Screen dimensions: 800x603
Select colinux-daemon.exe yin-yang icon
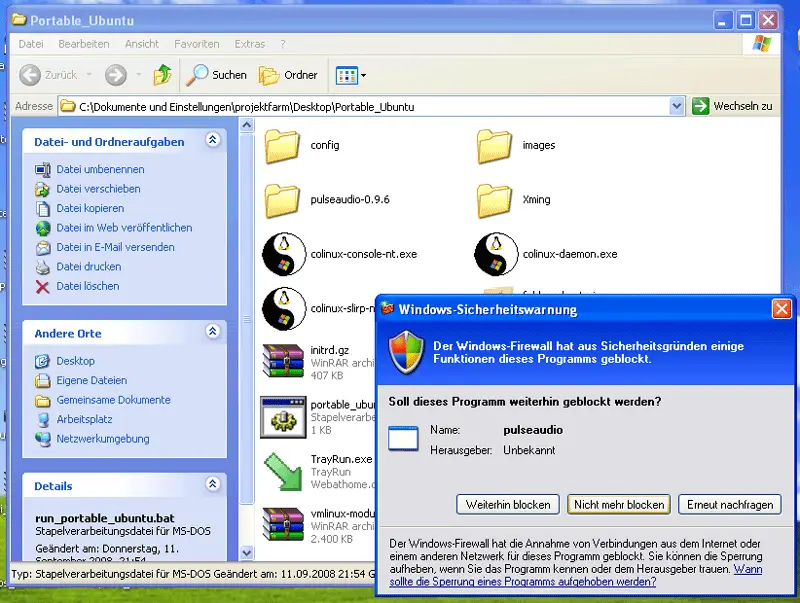(x=496, y=254)
